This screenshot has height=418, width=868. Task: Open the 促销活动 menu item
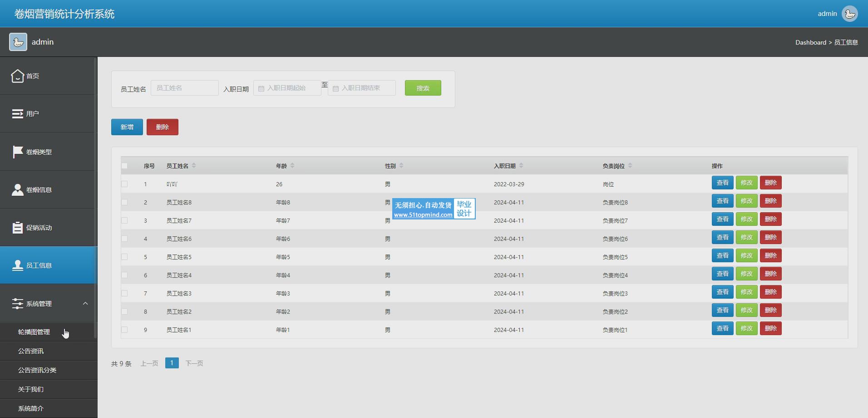(48, 227)
